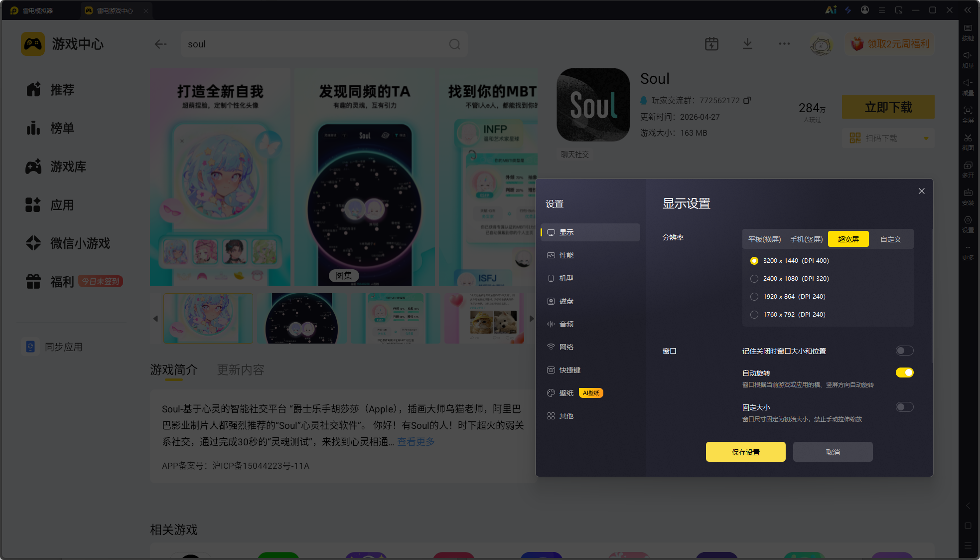This screenshot has height=560, width=980.
Task: Click 取消 to cancel settings
Action: [x=833, y=452]
